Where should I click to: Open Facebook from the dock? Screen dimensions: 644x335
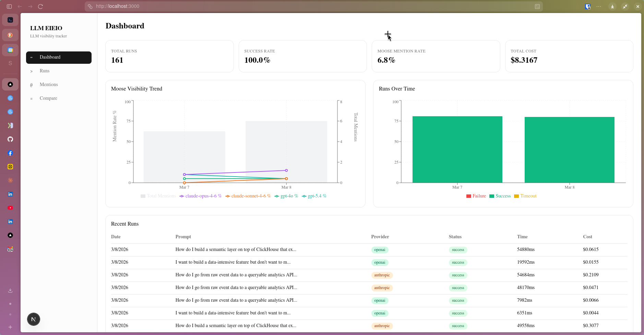point(10,153)
